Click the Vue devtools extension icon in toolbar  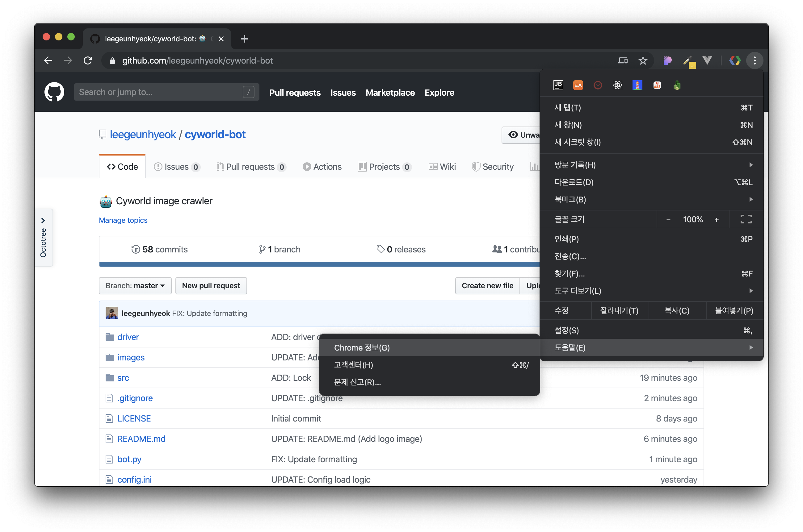tap(707, 61)
